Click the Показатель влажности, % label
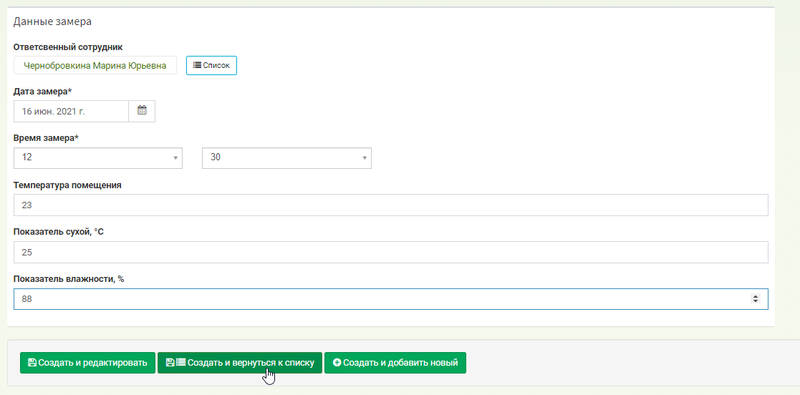This screenshot has height=395, width=800. [69, 279]
